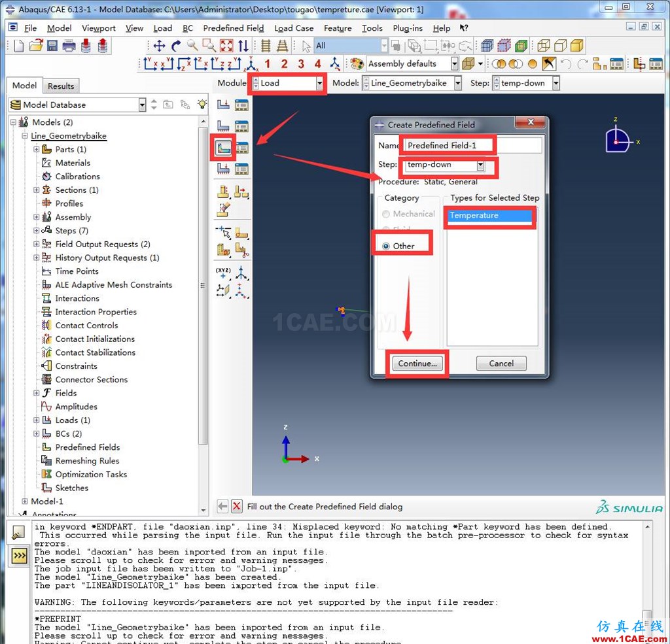This screenshot has width=670, height=644.
Task: Open the Load Manager icon
Action: [x=241, y=105]
